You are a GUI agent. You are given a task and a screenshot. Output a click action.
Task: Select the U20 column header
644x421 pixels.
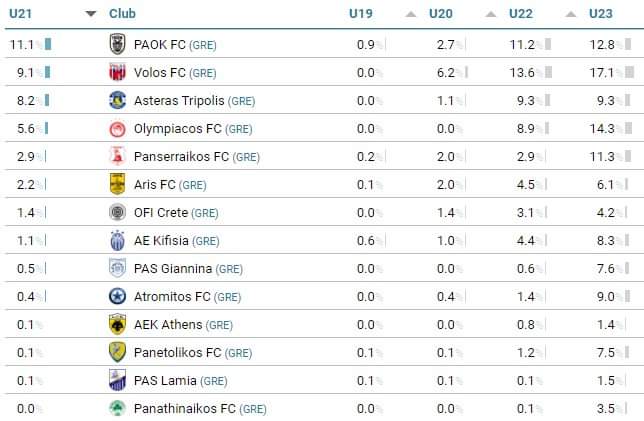click(x=441, y=14)
